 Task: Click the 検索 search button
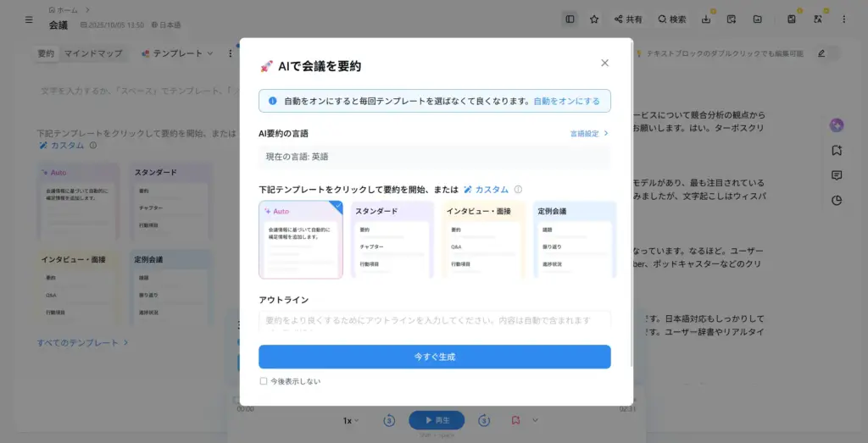click(x=672, y=19)
